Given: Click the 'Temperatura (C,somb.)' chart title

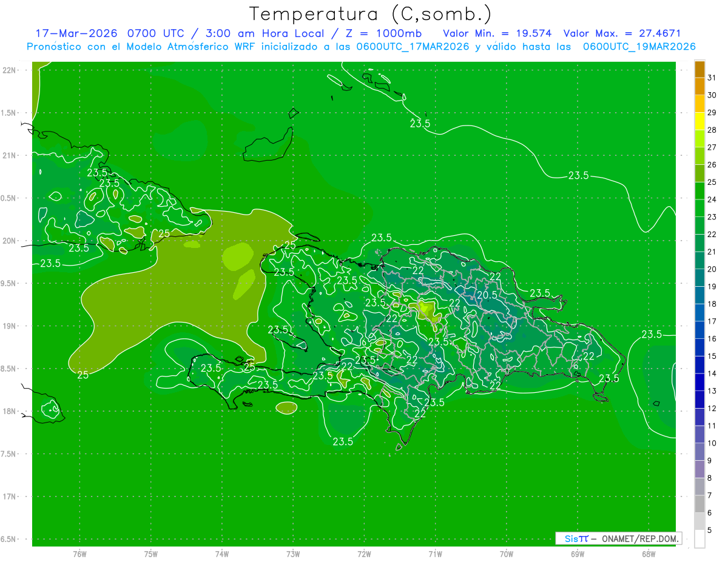Looking at the screenshot, I should [x=371, y=14].
